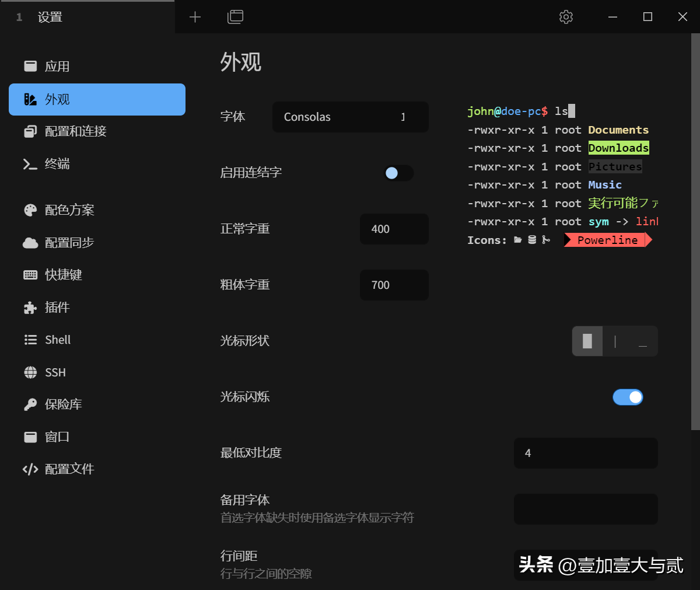Click the 快捷键 keyboard icon
700x590 pixels.
(30, 275)
